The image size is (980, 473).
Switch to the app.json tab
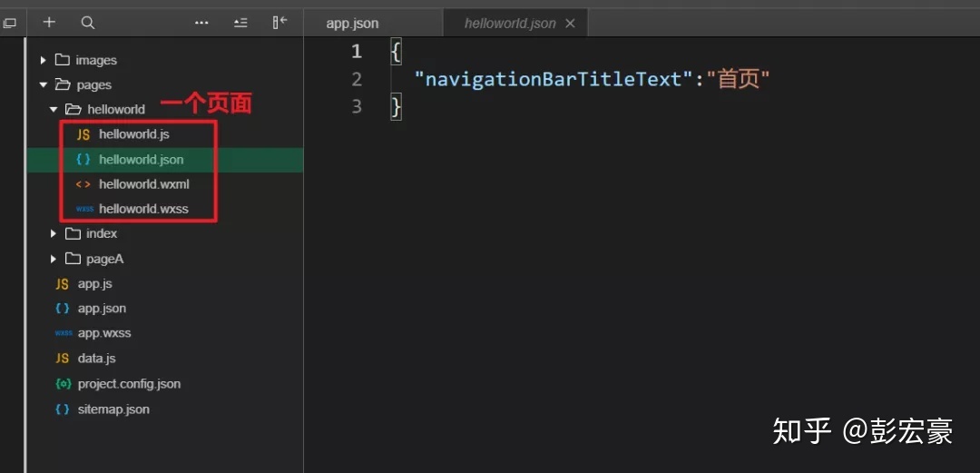pyautogui.click(x=352, y=24)
